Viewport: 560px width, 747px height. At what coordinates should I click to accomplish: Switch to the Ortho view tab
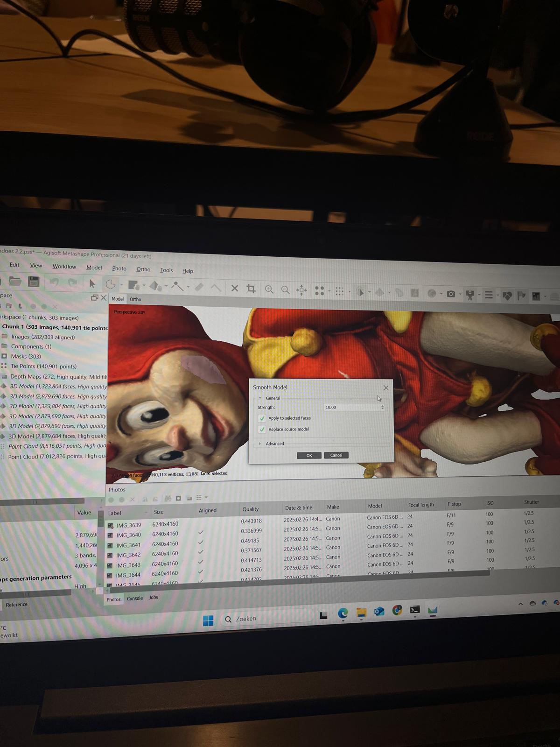point(135,299)
